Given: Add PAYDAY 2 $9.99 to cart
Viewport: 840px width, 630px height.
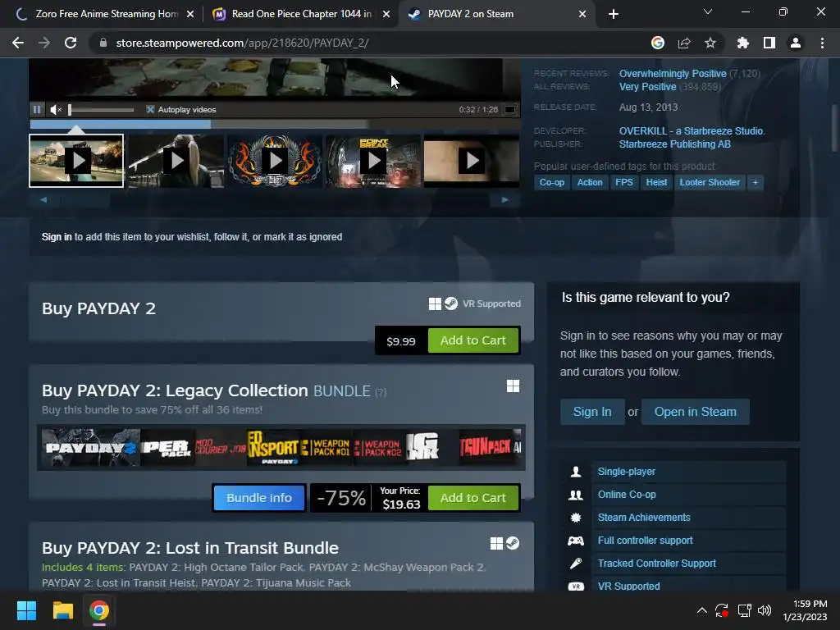Looking at the screenshot, I should pos(473,340).
